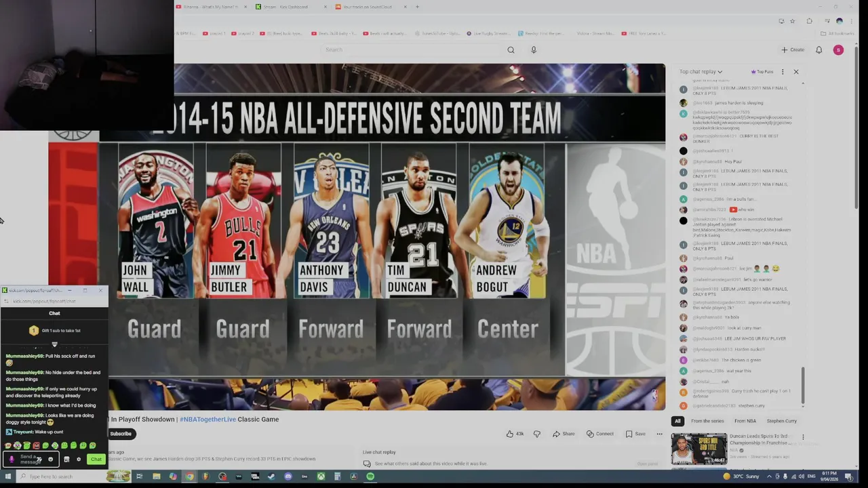Open a new browser tab
Image resolution: width=868 pixels, height=488 pixels.
[417, 7]
